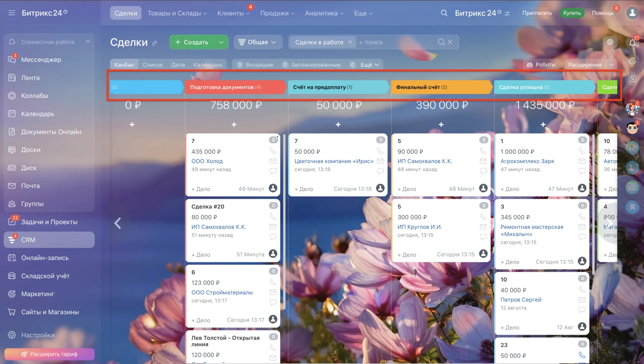This screenshot has height=364, width=644.
Task: Pin the Сделки page with pin icon
Action: [x=154, y=43]
